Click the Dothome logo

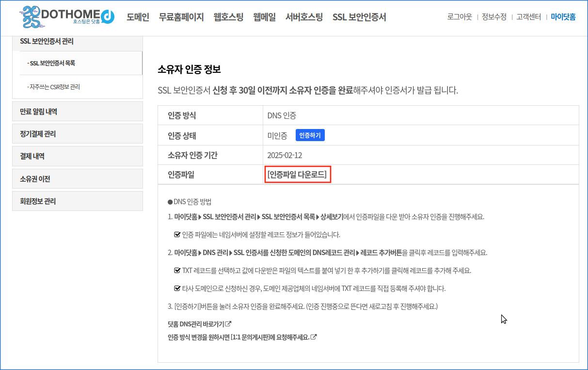tap(67, 16)
